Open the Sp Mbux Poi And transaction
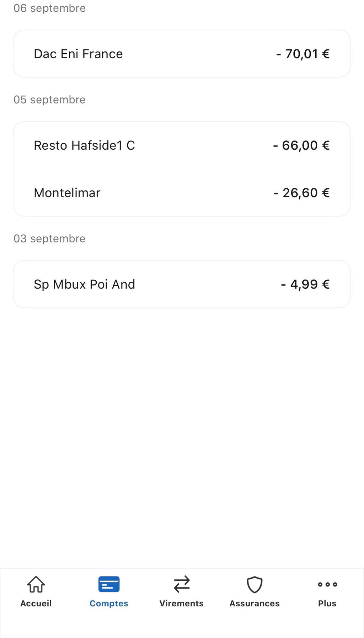The width and height of the screenshot is (364, 638). [182, 284]
